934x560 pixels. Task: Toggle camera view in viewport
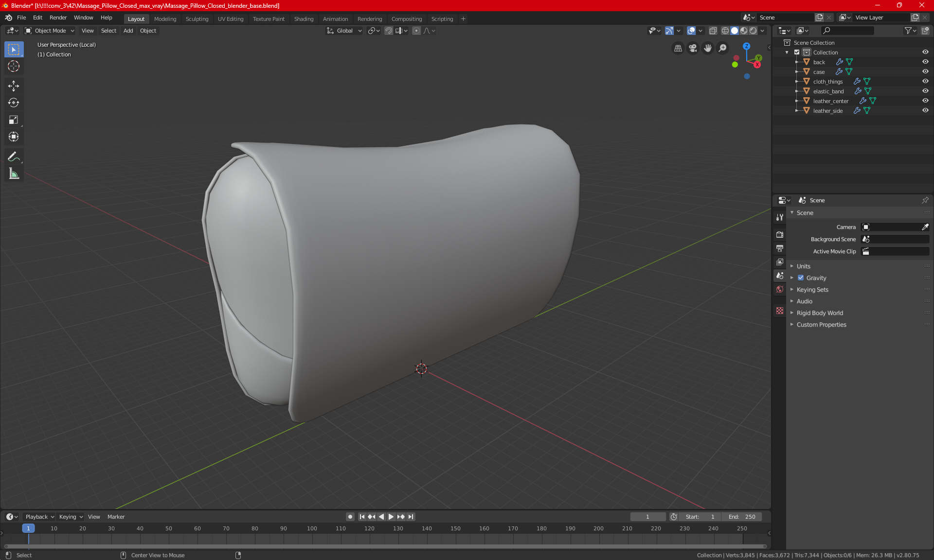pyautogui.click(x=693, y=48)
